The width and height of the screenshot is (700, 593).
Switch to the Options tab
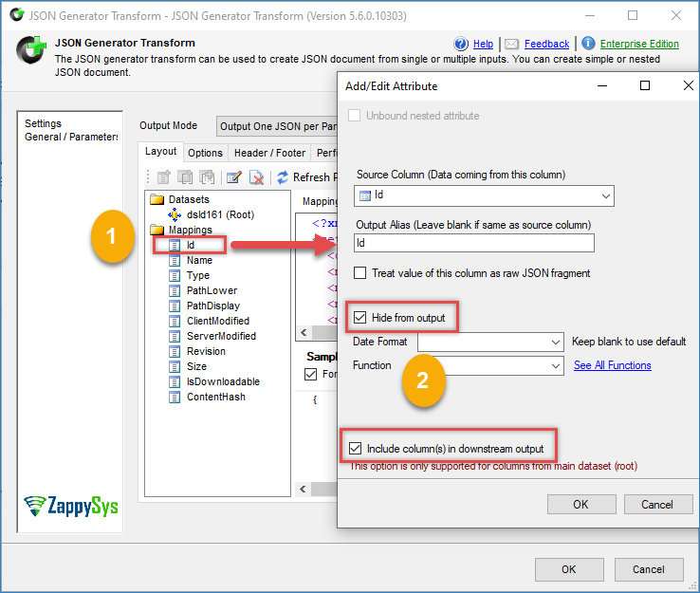point(206,153)
